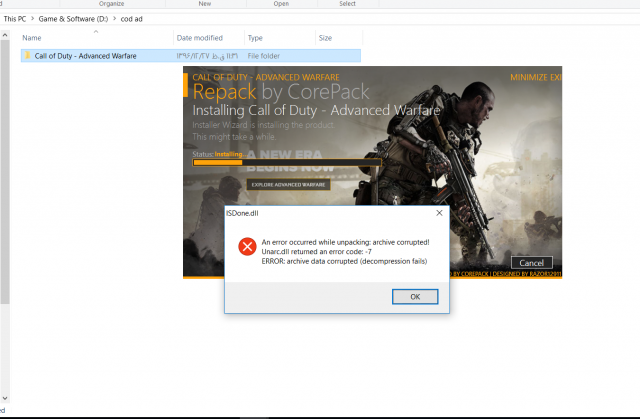Click the 'archive corrupted' error message text
The image size is (640, 419).
point(345,242)
